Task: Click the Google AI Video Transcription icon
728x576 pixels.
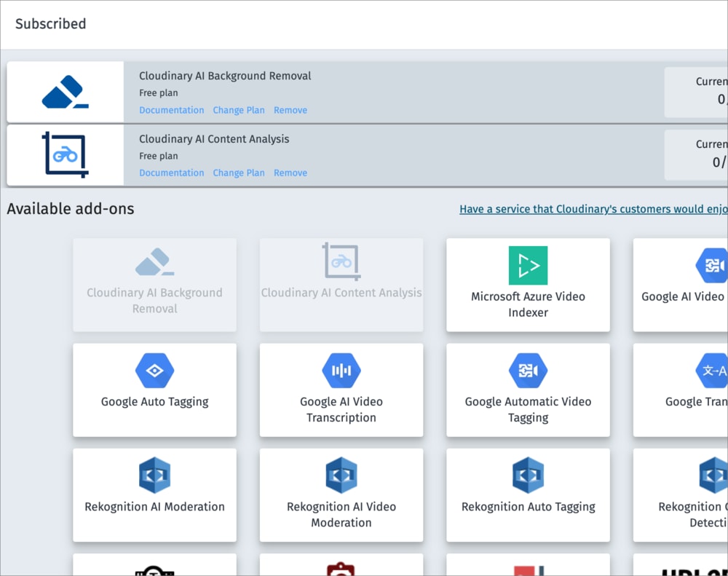Action: 341,370
